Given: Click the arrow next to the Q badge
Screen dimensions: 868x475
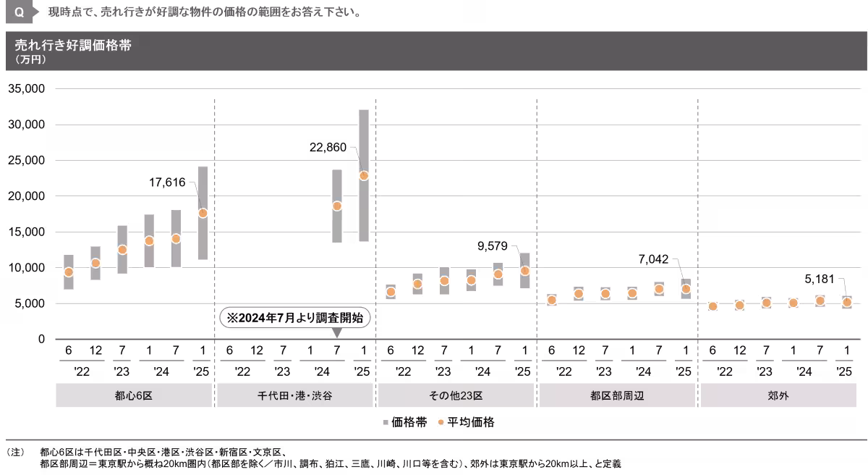Looking at the screenshot, I should [36, 12].
